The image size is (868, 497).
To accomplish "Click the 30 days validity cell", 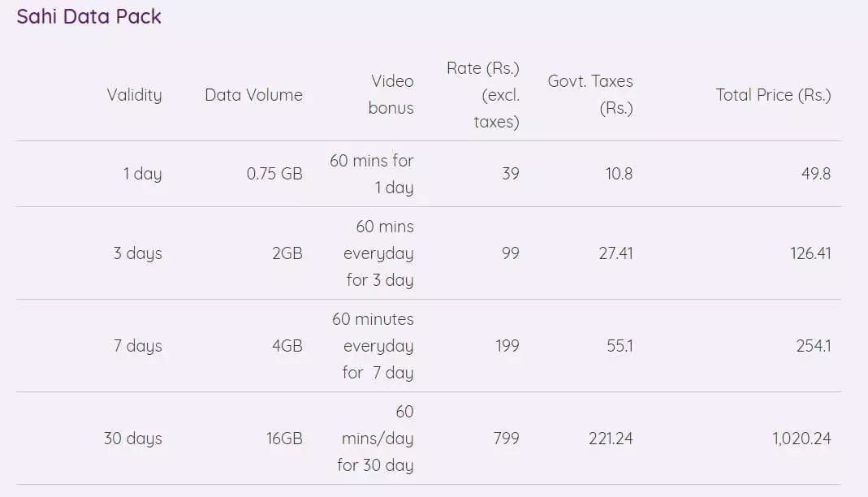I will click(132, 439).
